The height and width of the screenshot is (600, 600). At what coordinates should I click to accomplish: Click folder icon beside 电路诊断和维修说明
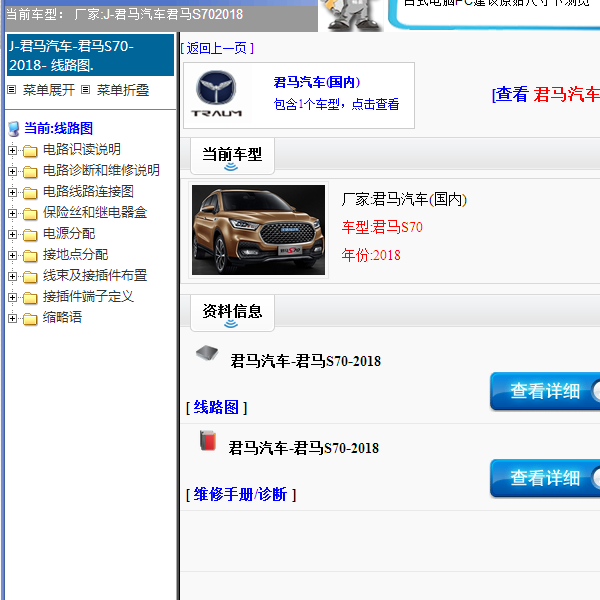click(x=30, y=172)
